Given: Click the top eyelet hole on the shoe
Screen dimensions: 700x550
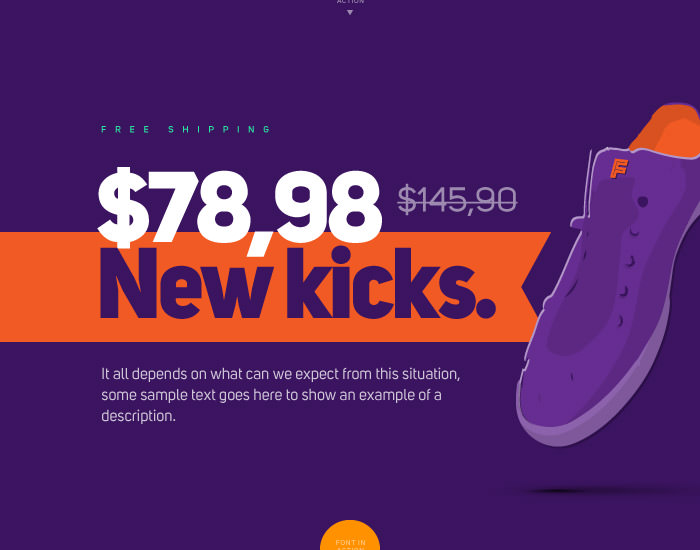Looking at the screenshot, I should [643, 201].
